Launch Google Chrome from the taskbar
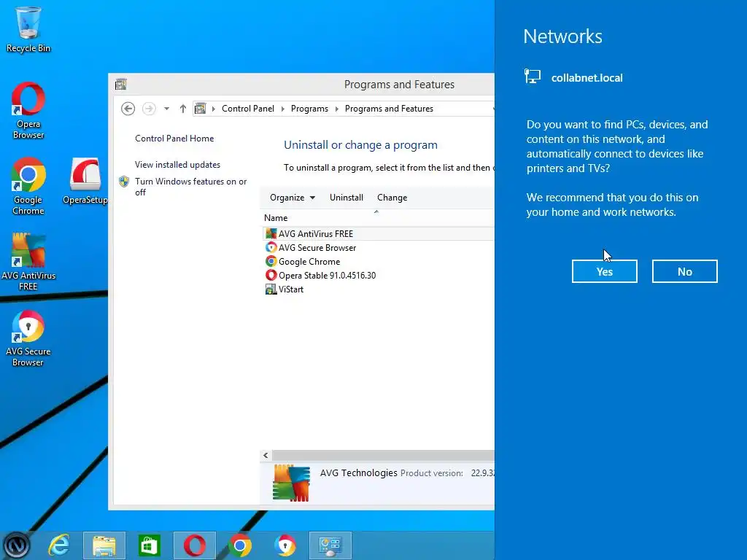Image resolution: width=747 pixels, height=560 pixels. pos(239,545)
